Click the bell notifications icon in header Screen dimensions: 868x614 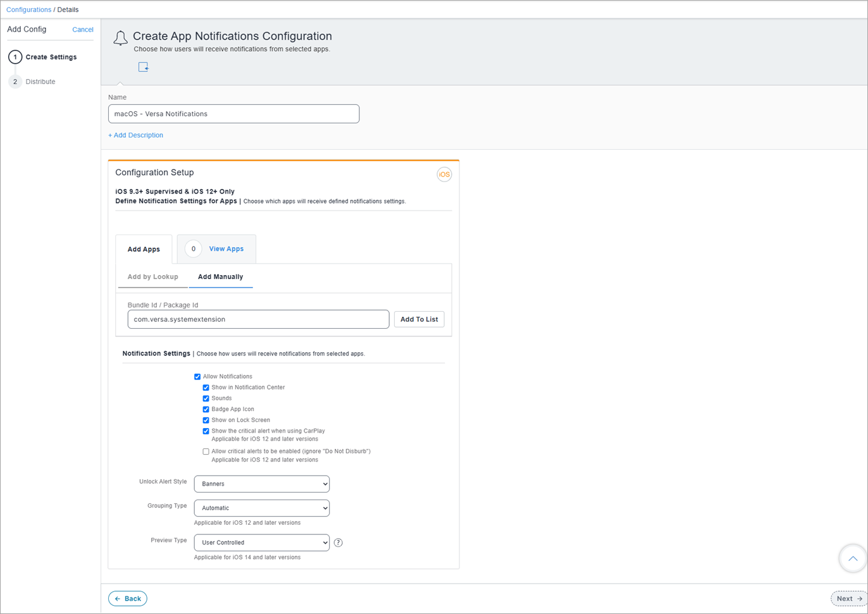pyautogui.click(x=120, y=38)
